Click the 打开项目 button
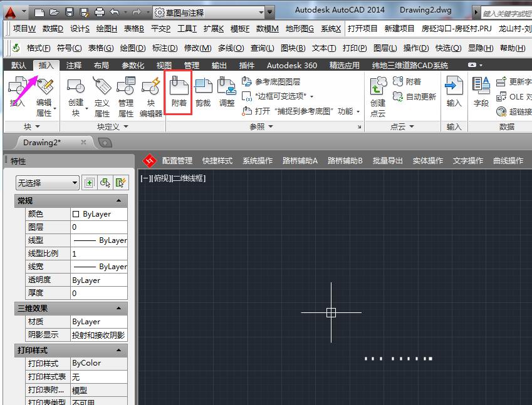The image size is (532, 405). (x=364, y=28)
